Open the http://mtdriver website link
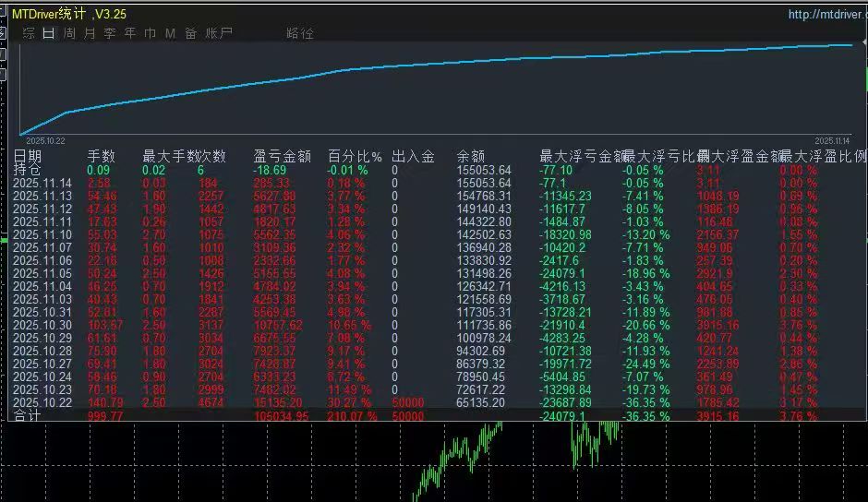This screenshot has width=868, height=502. [x=827, y=15]
